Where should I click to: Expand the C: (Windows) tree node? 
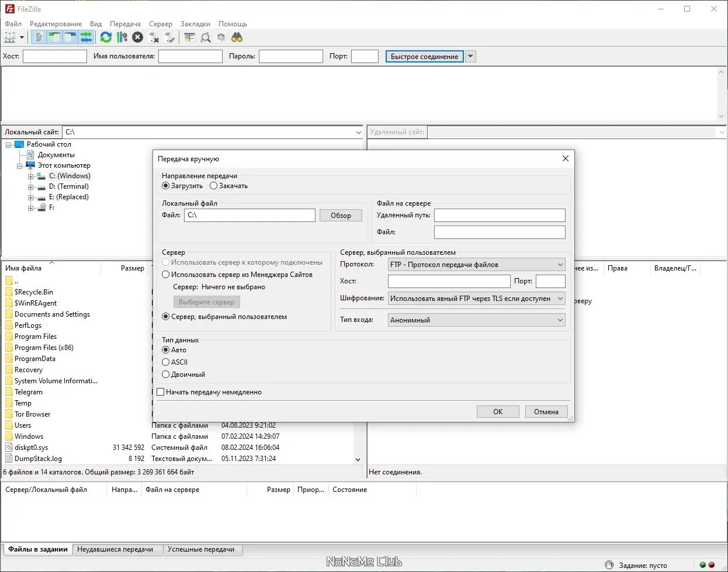point(31,176)
